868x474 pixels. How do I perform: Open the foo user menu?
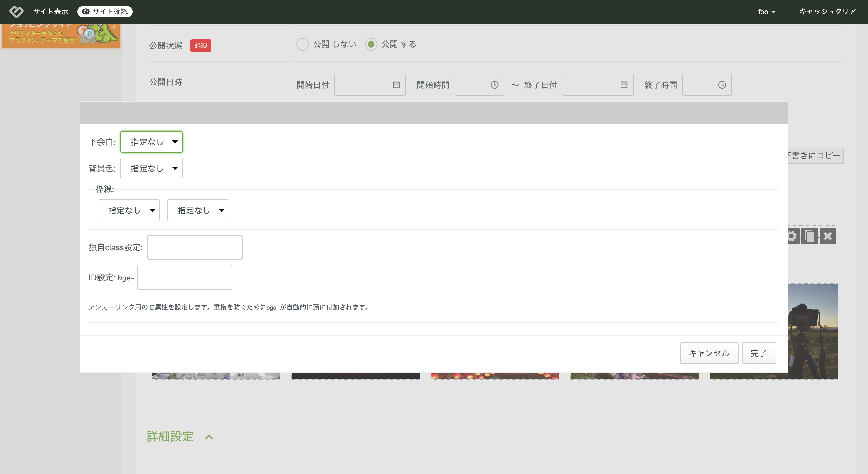pos(766,12)
